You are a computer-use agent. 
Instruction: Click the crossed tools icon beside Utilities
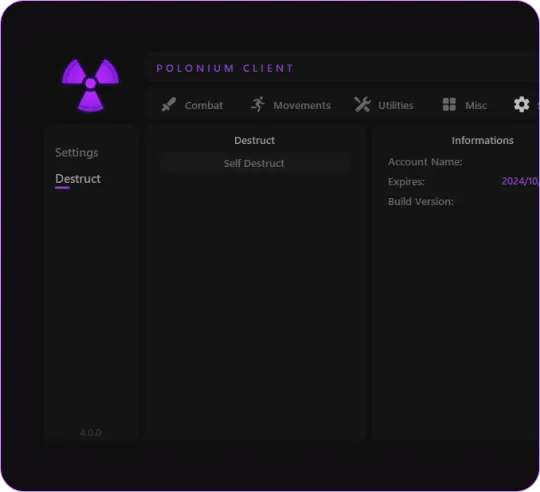(x=362, y=104)
